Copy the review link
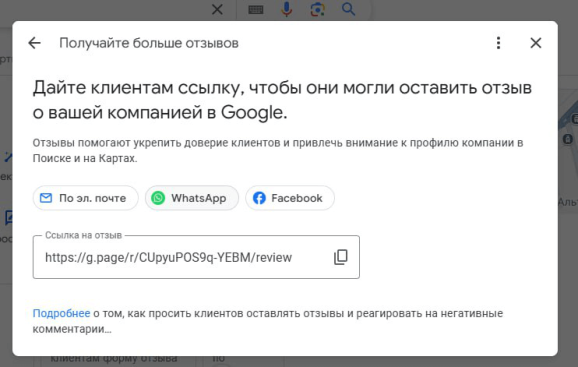Image resolution: width=578 pixels, height=367 pixels. 341,257
